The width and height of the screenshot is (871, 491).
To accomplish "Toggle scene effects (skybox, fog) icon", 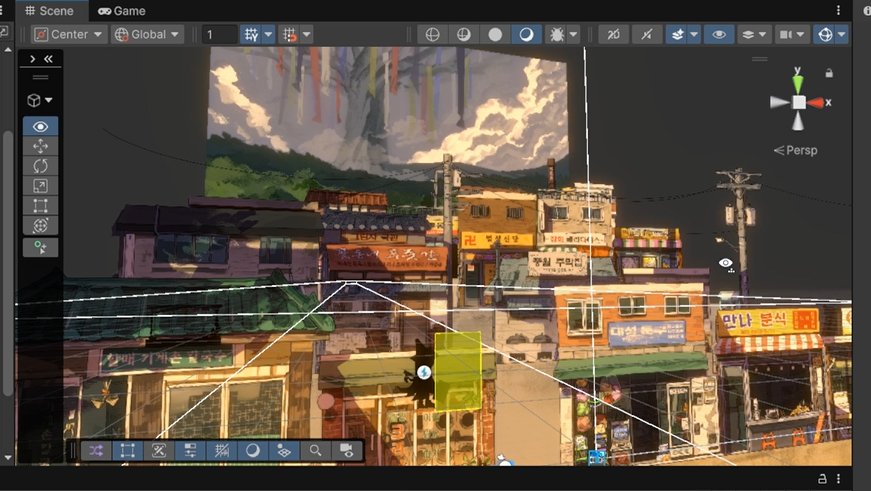I will coord(677,34).
